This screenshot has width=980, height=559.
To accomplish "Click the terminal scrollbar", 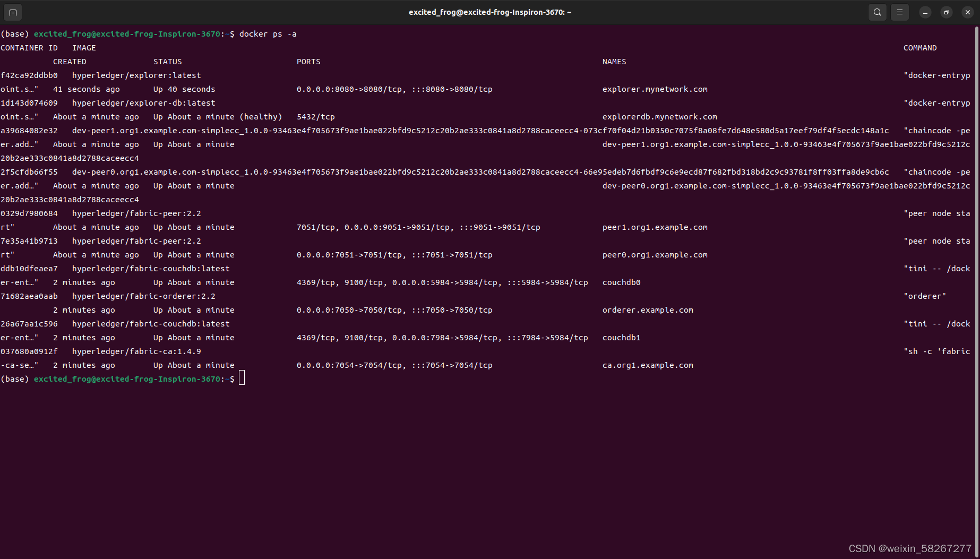I will 977,291.
